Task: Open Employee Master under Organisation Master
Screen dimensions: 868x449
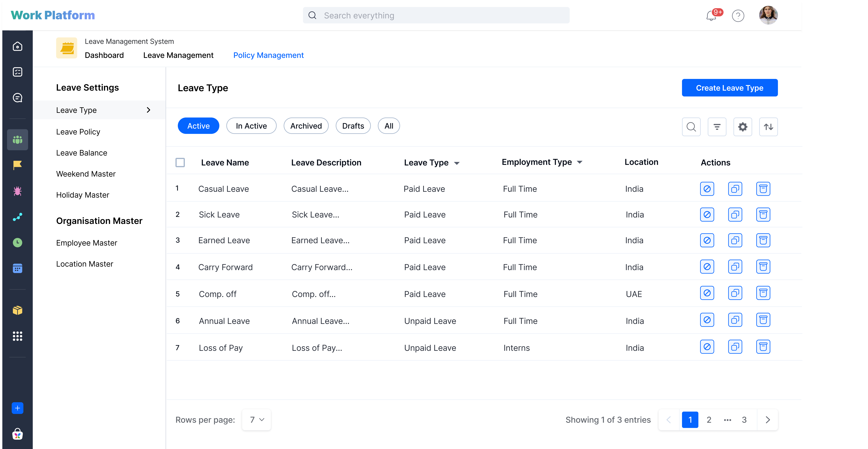Action: coord(87,243)
